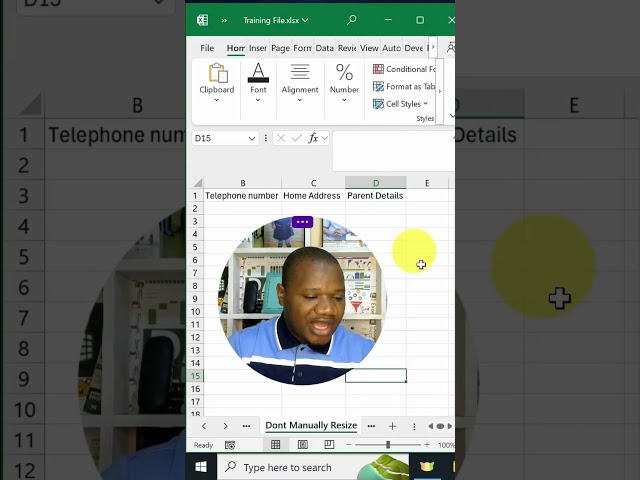Click the macro recording icon in status bar
This screenshot has height=480, width=640.
(x=230, y=445)
